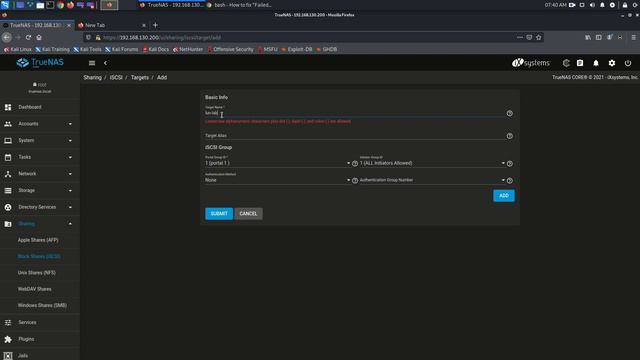
Task: Bookmark this page with star icon
Action: pos(539,37)
